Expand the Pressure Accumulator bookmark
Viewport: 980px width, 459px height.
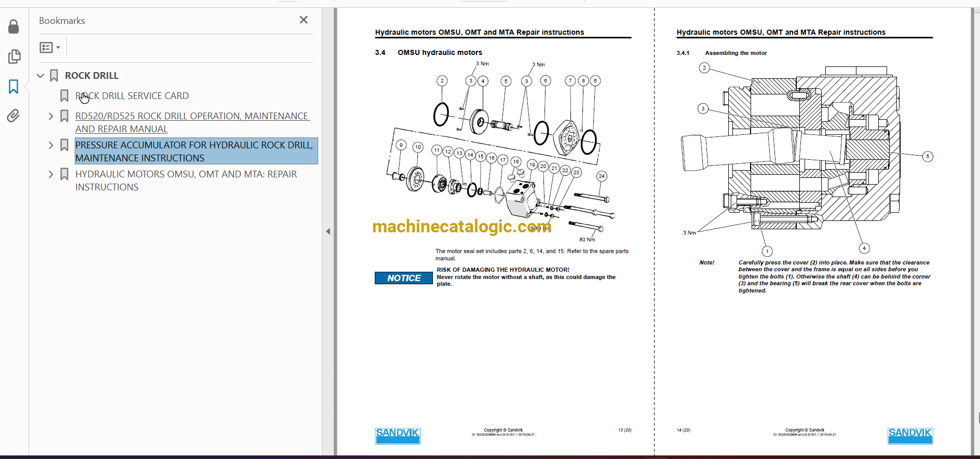[x=51, y=145]
